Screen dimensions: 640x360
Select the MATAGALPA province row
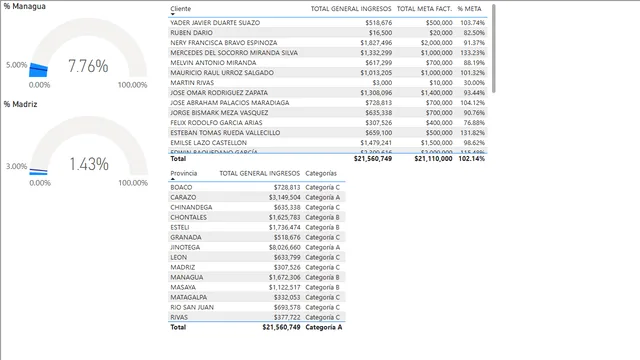(256, 297)
